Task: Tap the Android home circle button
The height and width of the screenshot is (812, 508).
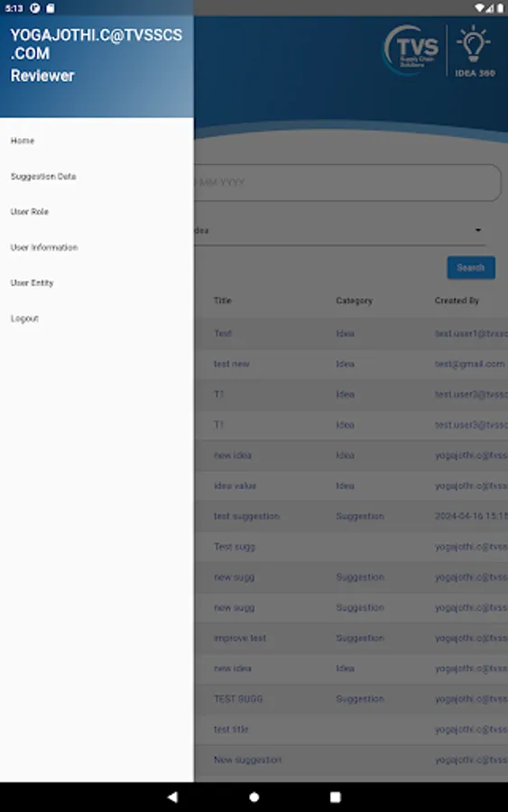Action: (254, 797)
